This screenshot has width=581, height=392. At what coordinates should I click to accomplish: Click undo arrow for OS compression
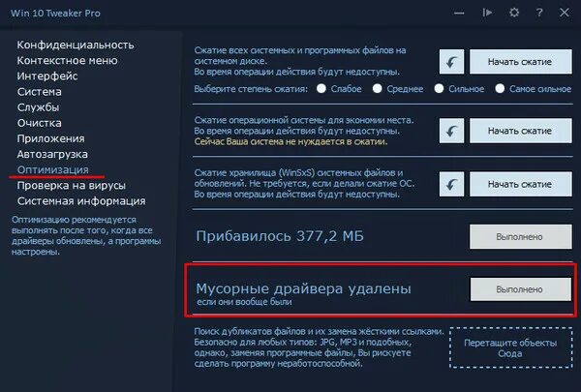point(451,131)
